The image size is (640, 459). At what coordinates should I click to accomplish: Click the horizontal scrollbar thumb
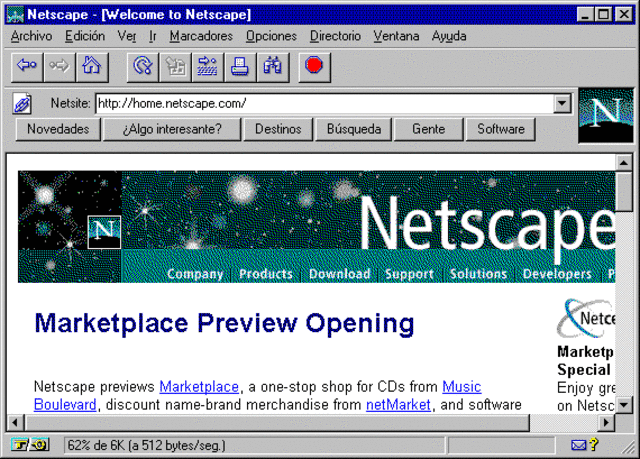click(277, 422)
